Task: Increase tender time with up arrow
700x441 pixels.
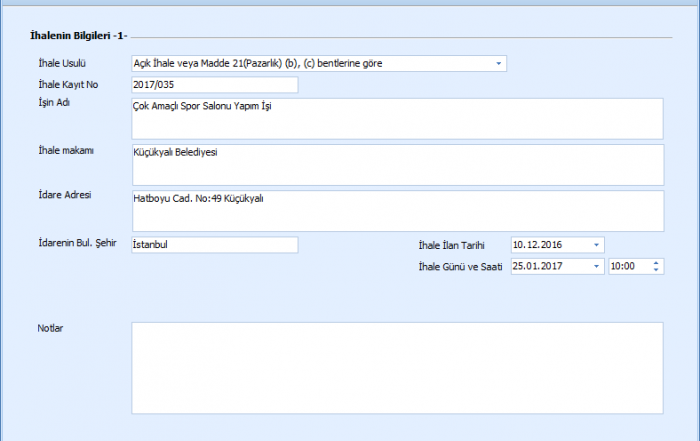Action: coord(656,263)
